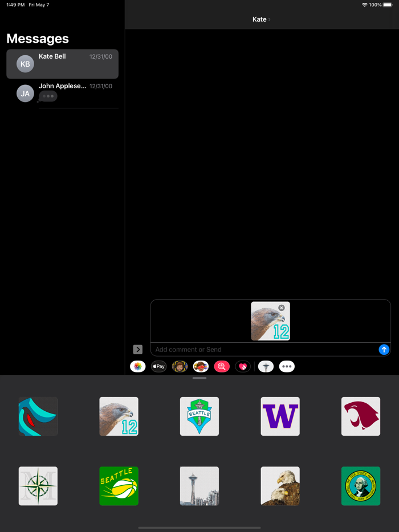Pick the Seattle Sounders shield sticker

tap(199, 416)
